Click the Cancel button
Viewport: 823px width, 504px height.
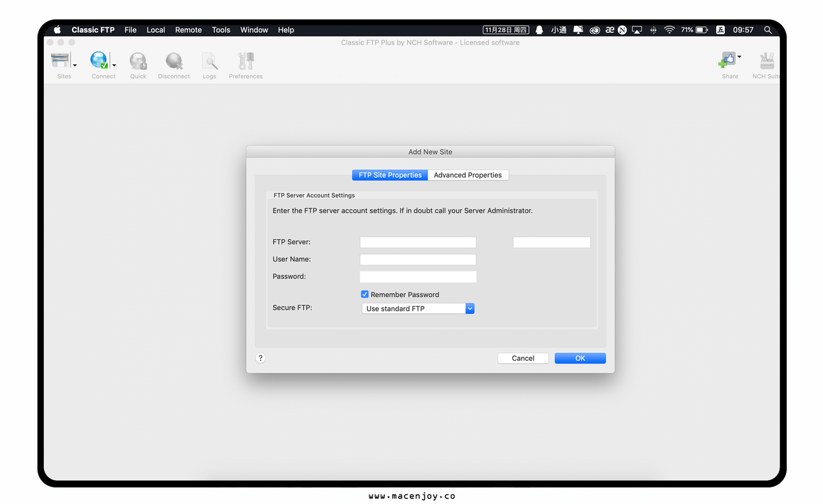click(x=523, y=358)
